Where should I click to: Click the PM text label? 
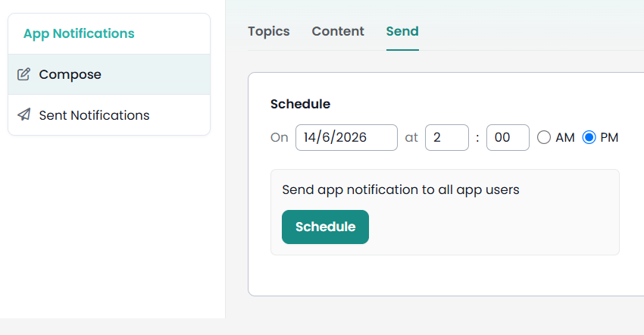[x=609, y=138]
